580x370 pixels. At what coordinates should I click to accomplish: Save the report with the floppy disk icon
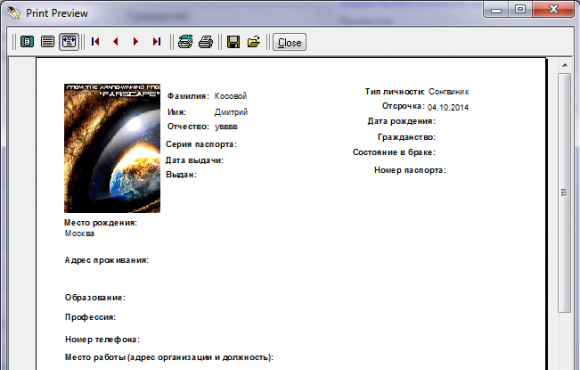click(x=233, y=42)
